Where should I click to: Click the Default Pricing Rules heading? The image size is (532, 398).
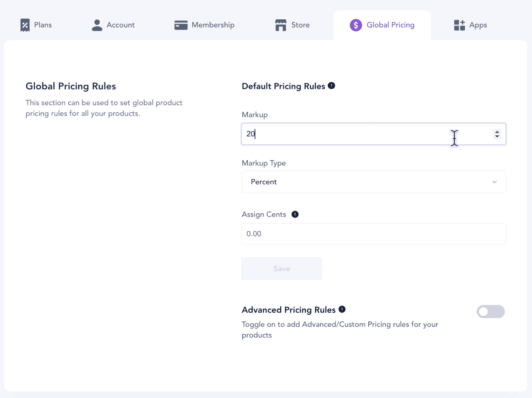click(x=284, y=86)
